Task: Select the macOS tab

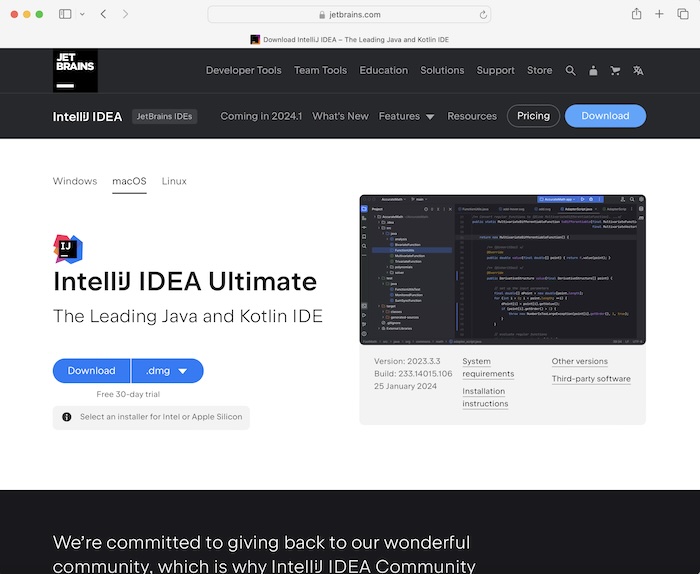Action: coord(129,181)
